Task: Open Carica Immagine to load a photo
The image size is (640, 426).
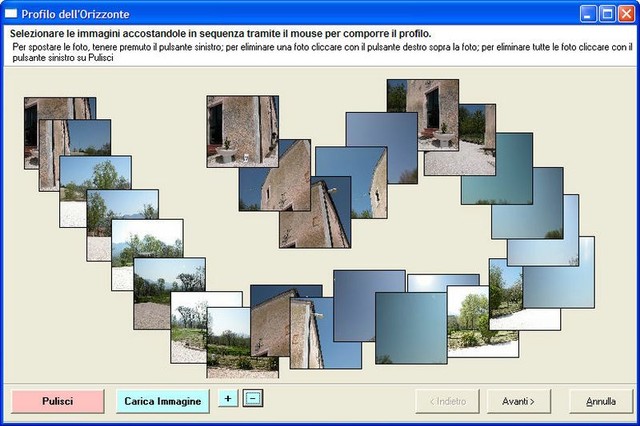Action: 162,401
